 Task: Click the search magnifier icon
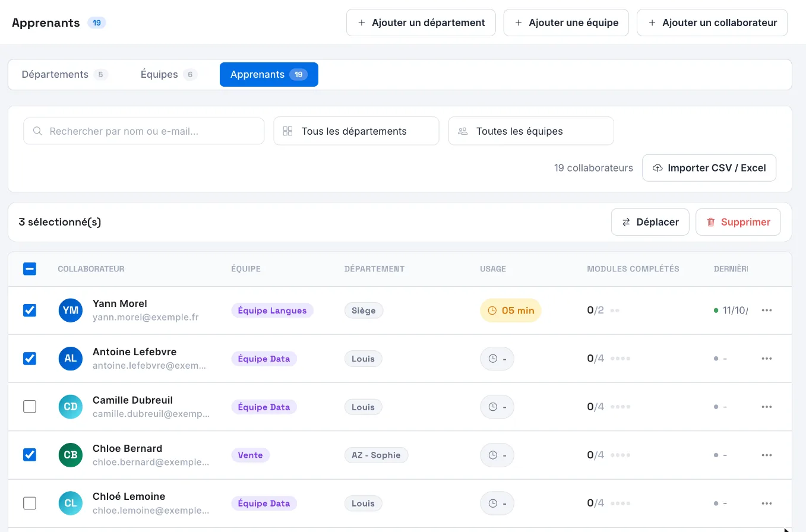37,131
